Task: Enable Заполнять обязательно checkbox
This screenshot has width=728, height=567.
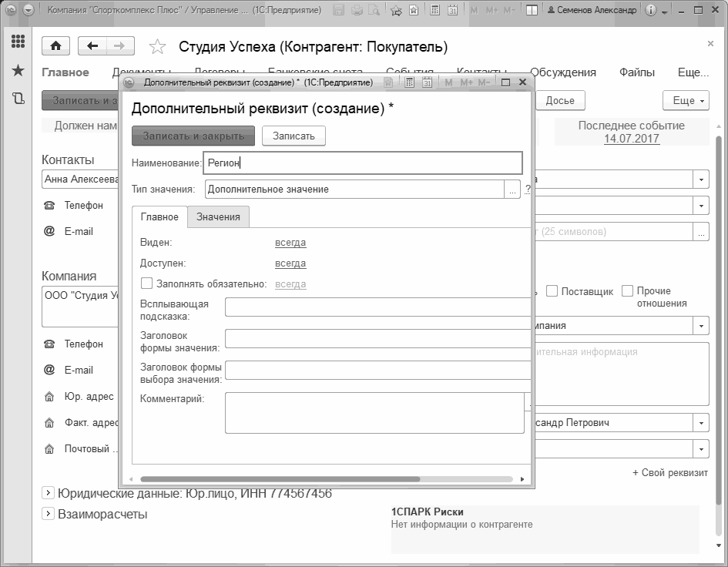Action: pos(146,283)
